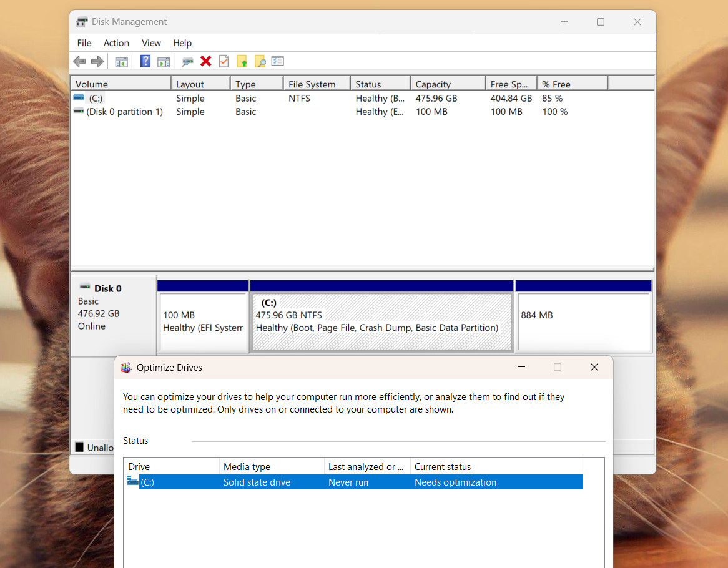Click the Back arrow toolbar icon
The height and width of the screenshot is (568, 728).
pyautogui.click(x=79, y=61)
